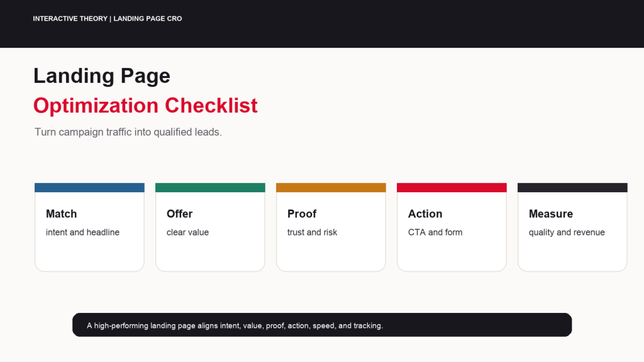Select the Action card heading
644x362 pixels.
click(425, 214)
